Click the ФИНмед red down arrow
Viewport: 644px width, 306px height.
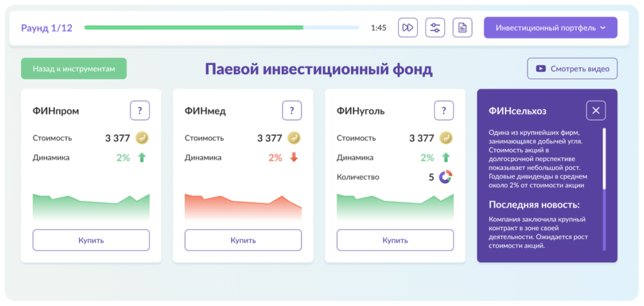(x=294, y=157)
